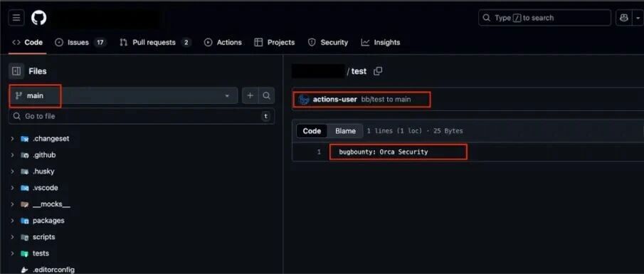Open the main branch selector dropdown
This screenshot has width=644, height=274.
tap(123, 95)
